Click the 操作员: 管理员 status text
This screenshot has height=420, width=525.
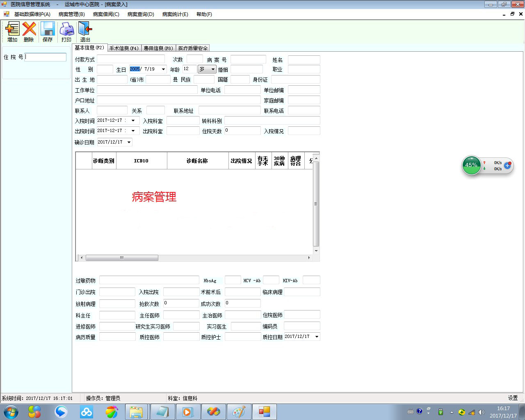click(103, 398)
